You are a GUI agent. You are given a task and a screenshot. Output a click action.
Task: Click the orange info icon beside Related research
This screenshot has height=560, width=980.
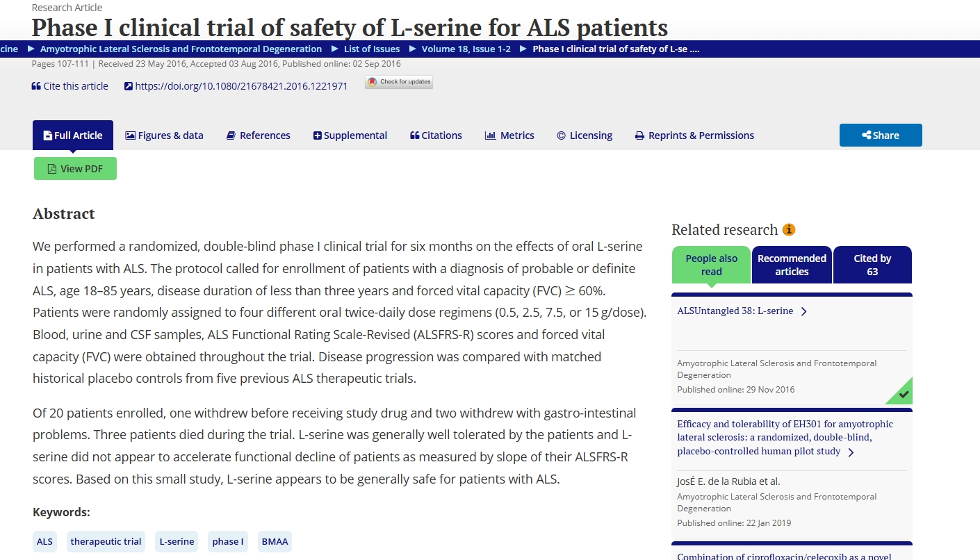pyautogui.click(x=789, y=230)
